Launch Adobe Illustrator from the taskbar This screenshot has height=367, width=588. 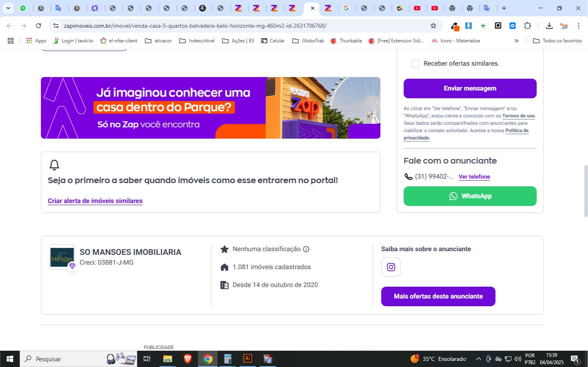pyautogui.click(x=247, y=359)
